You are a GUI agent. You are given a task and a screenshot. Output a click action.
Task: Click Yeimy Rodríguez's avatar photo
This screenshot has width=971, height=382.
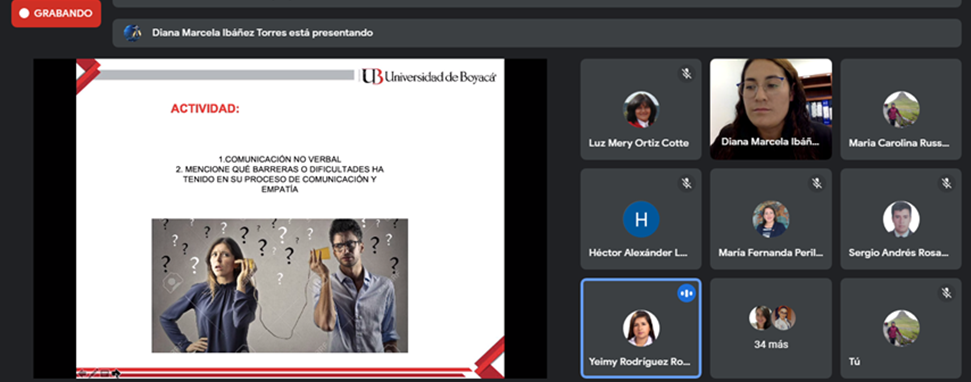pos(641,328)
